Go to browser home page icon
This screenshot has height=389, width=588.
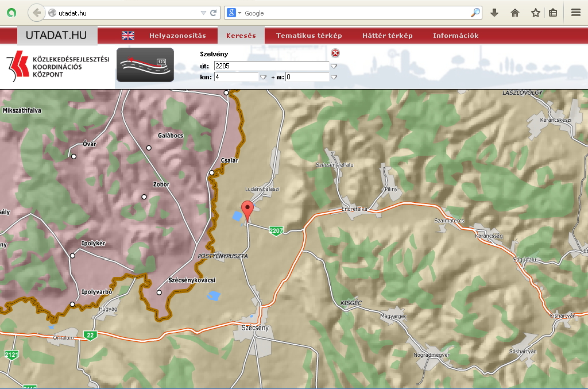[515, 13]
